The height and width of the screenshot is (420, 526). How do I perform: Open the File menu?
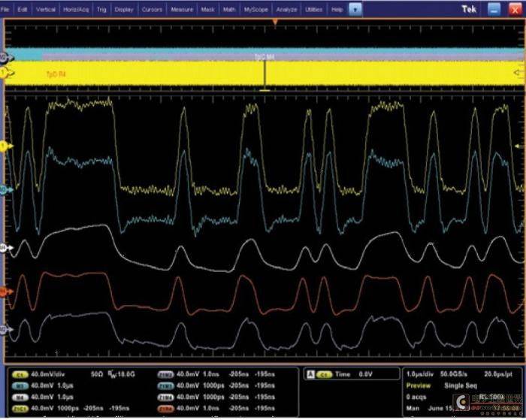pyautogui.click(x=5, y=10)
